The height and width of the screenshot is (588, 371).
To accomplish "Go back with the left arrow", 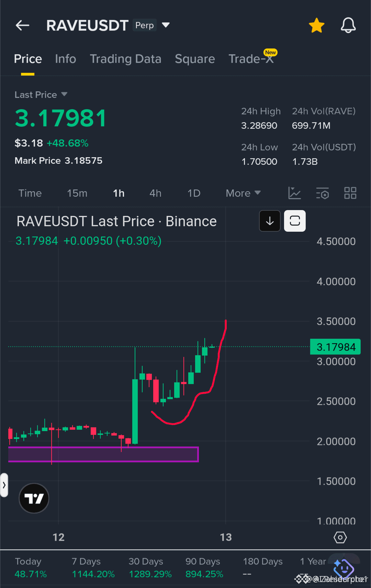I will [23, 25].
